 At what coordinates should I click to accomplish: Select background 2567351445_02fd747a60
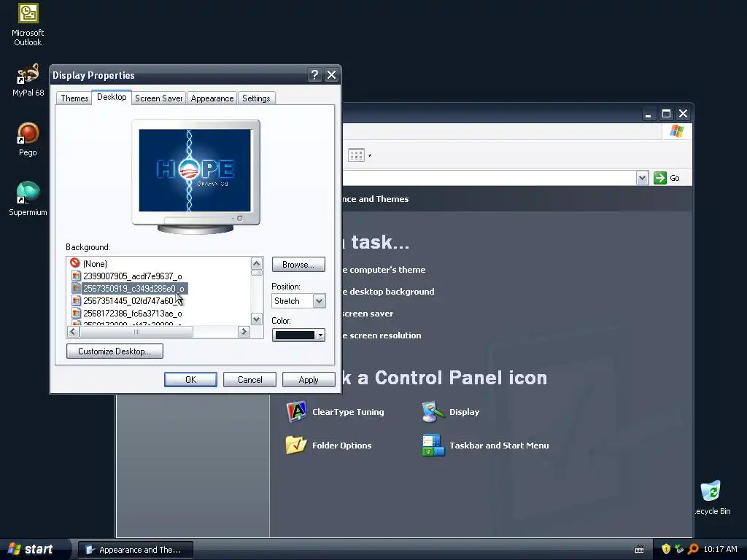tap(128, 300)
